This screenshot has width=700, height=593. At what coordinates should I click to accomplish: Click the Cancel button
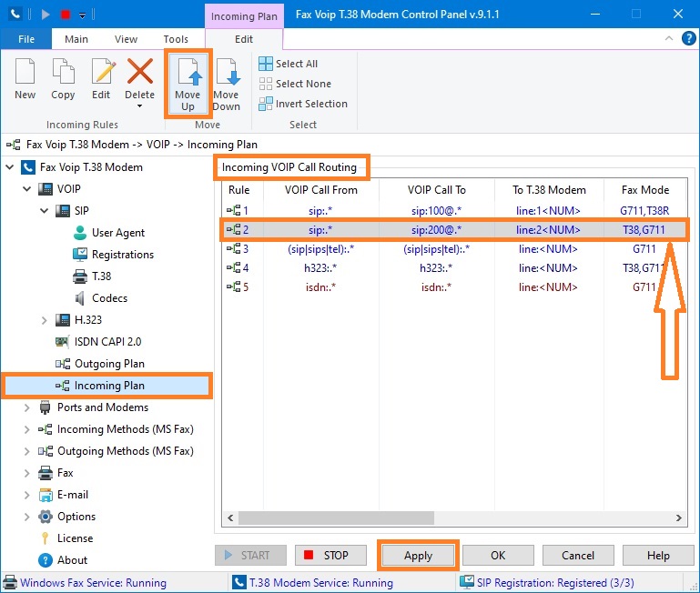pos(578,556)
